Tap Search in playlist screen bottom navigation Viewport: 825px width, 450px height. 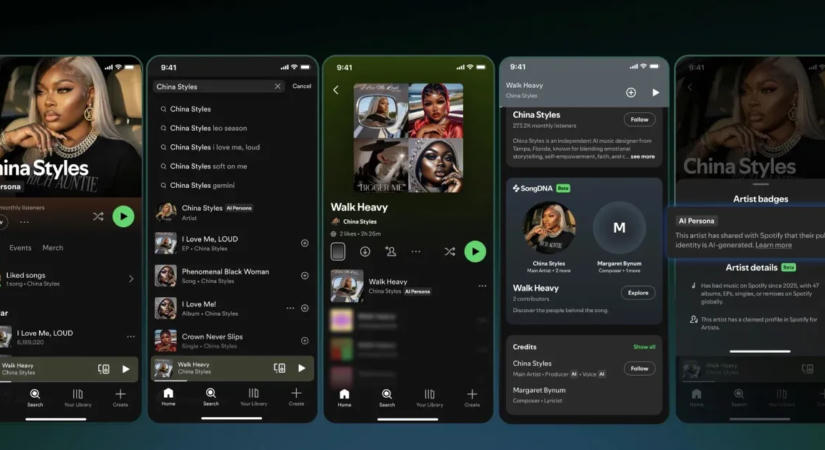tap(387, 397)
